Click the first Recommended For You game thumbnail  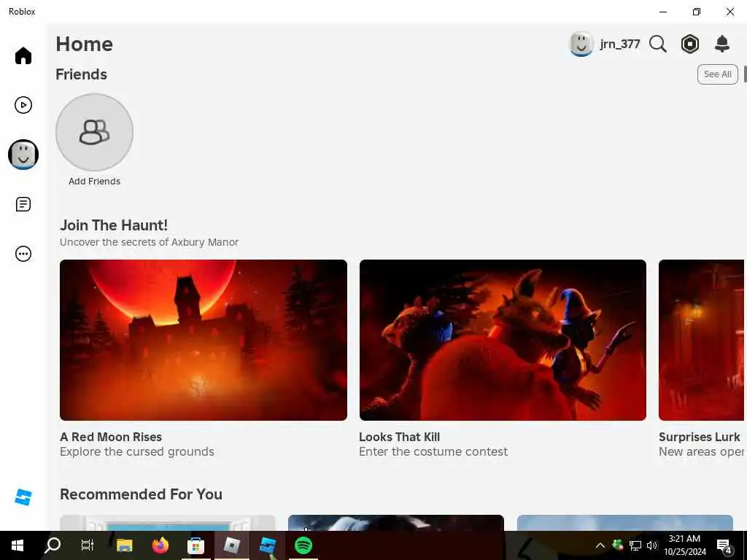(x=167, y=523)
